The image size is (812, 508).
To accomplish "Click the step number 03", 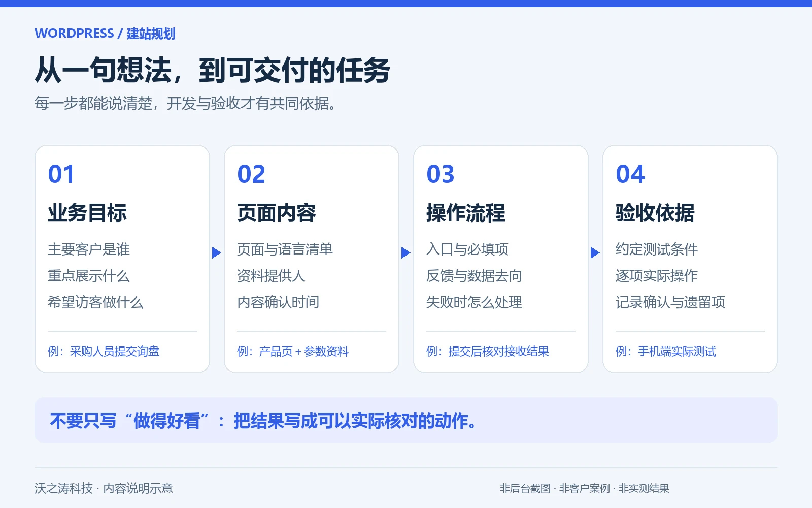I will pos(441,174).
